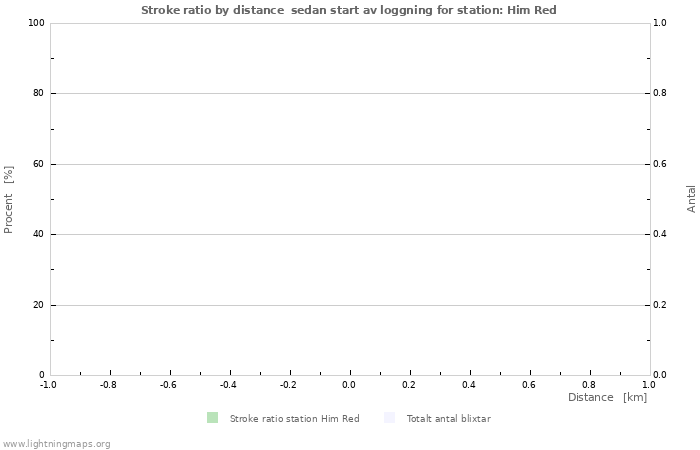Click the 'Distance [km]' axis label
700x450 pixels.
607,397
